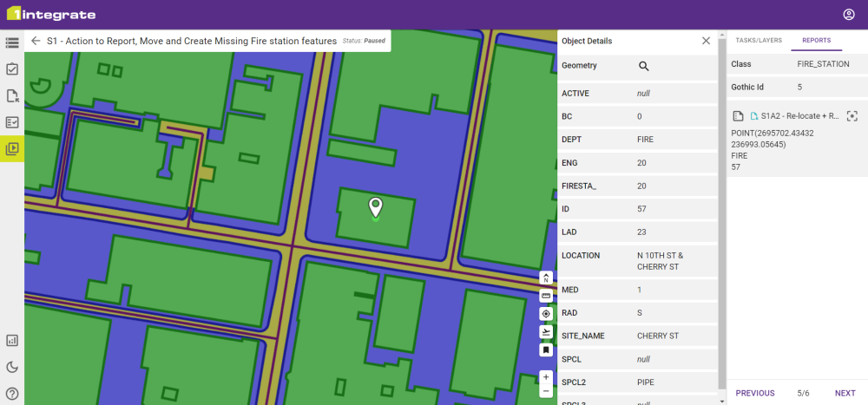868x405 pixels.
Task: Click the Geometry field label
Action: coord(579,66)
